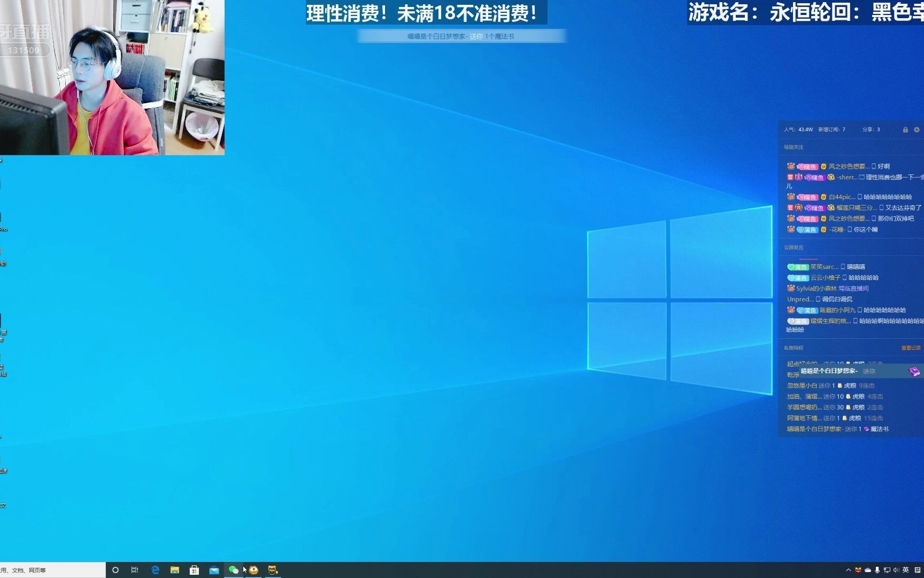
Task: Click 查看记录 link in gift section
Action: [911, 348]
